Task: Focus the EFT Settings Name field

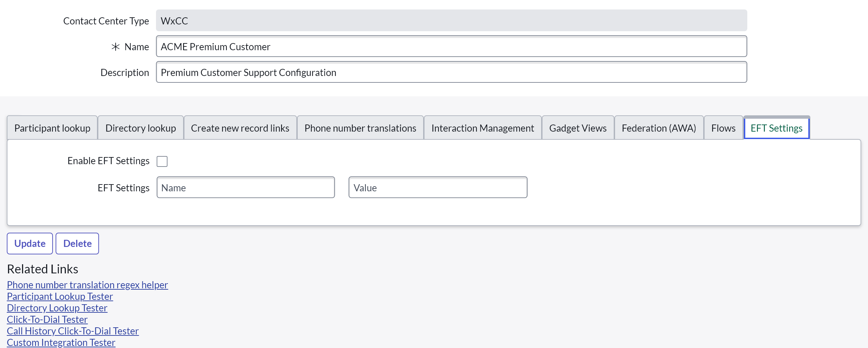Action: [245, 187]
